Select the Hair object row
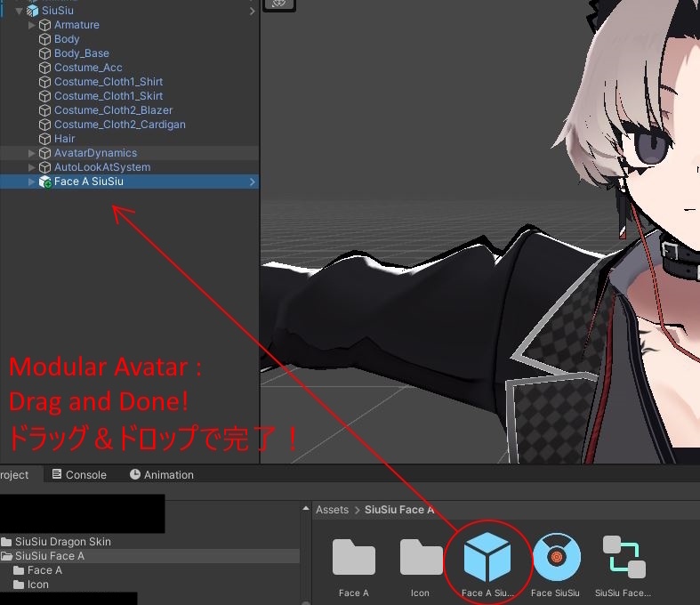Screen dimensions: 700x605 tap(130, 139)
